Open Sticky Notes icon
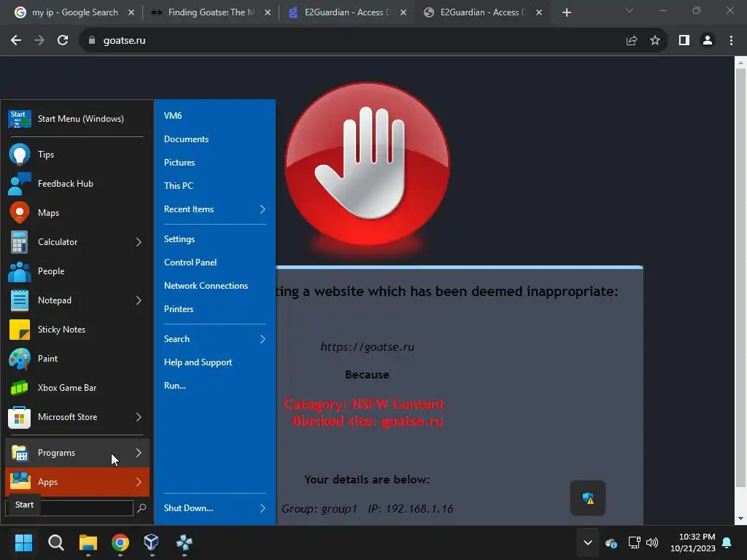 click(20, 330)
